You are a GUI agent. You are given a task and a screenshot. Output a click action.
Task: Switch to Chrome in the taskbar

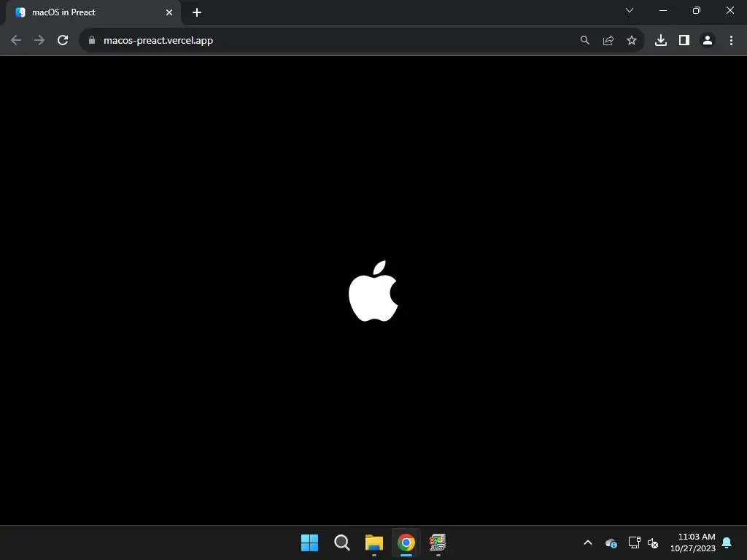[406, 542]
